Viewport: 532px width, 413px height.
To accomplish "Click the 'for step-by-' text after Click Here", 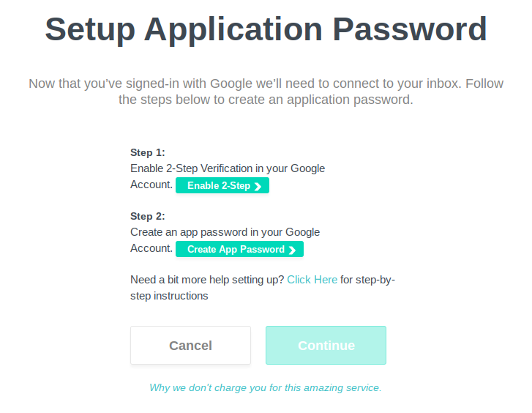I will [367, 280].
